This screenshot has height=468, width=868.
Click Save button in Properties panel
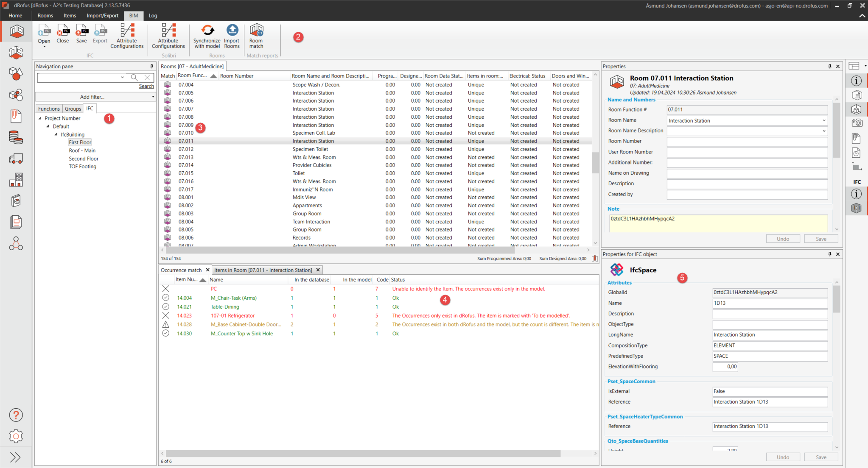tap(821, 239)
